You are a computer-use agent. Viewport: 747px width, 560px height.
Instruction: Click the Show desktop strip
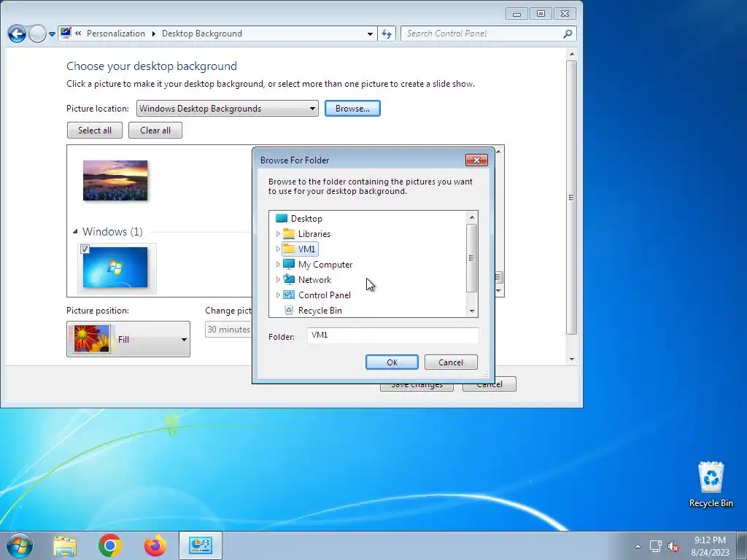[742, 545]
